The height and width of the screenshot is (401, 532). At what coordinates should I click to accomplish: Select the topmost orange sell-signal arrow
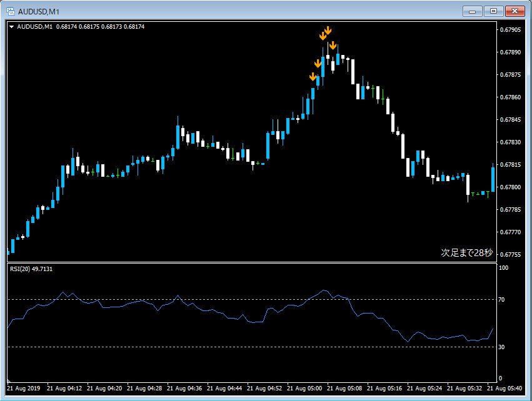328,31
